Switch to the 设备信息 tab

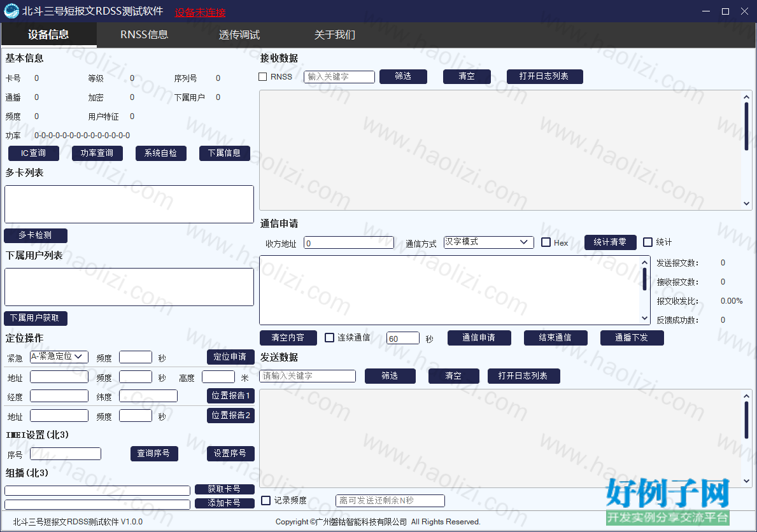(x=48, y=35)
